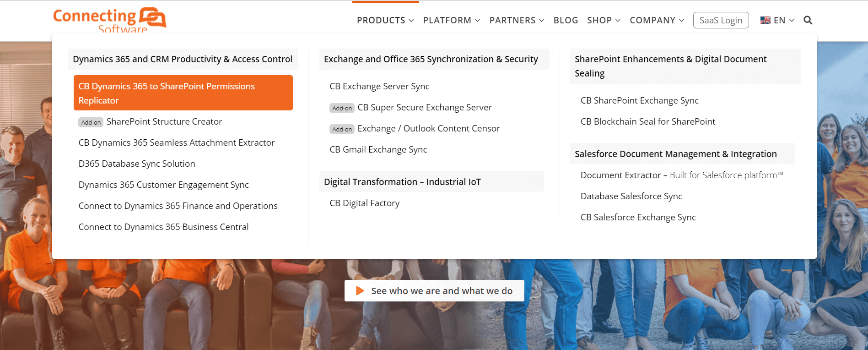Open CB Salesforce Exchange Sync
The width and height of the screenshot is (868, 350).
click(638, 217)
